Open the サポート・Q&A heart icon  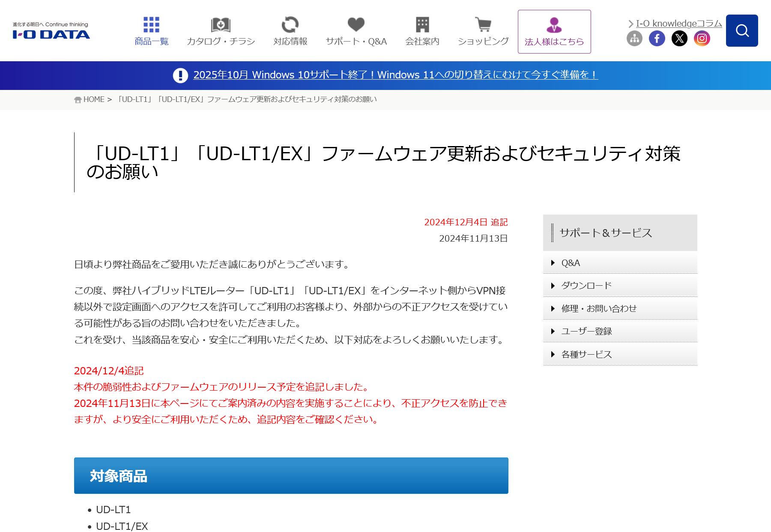pos(356,25)
